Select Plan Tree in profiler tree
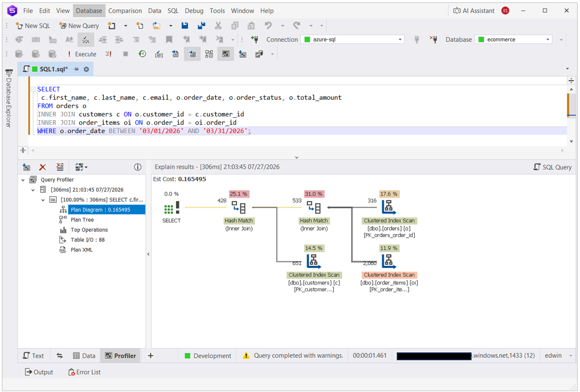The width and height of the screenshot is (580, 392). pyautogui.click(x=82, y=220)
